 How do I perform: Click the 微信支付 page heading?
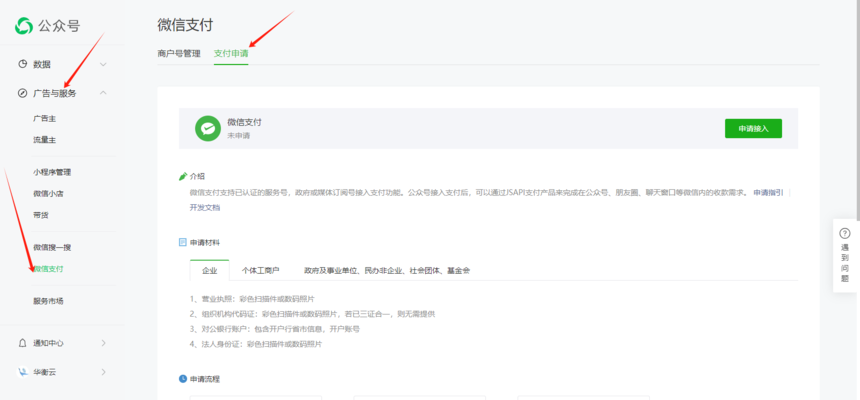pyautogui.click(x=185, y=25)
